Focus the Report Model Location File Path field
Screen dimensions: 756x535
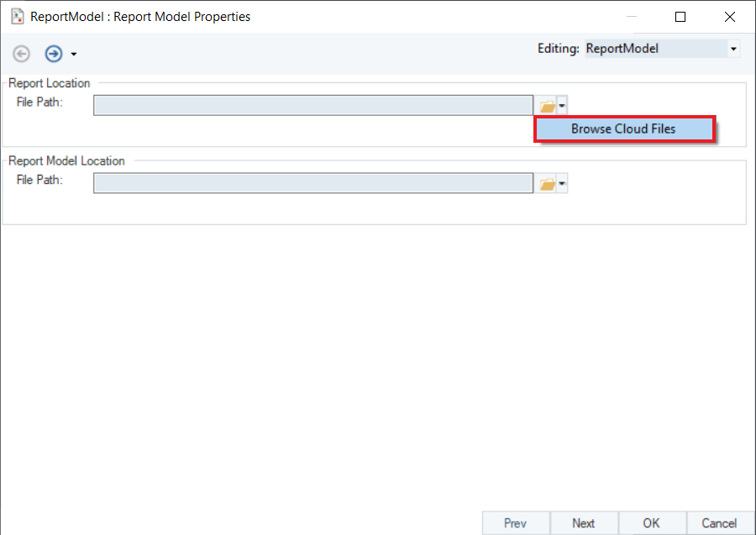pos(312,183)
